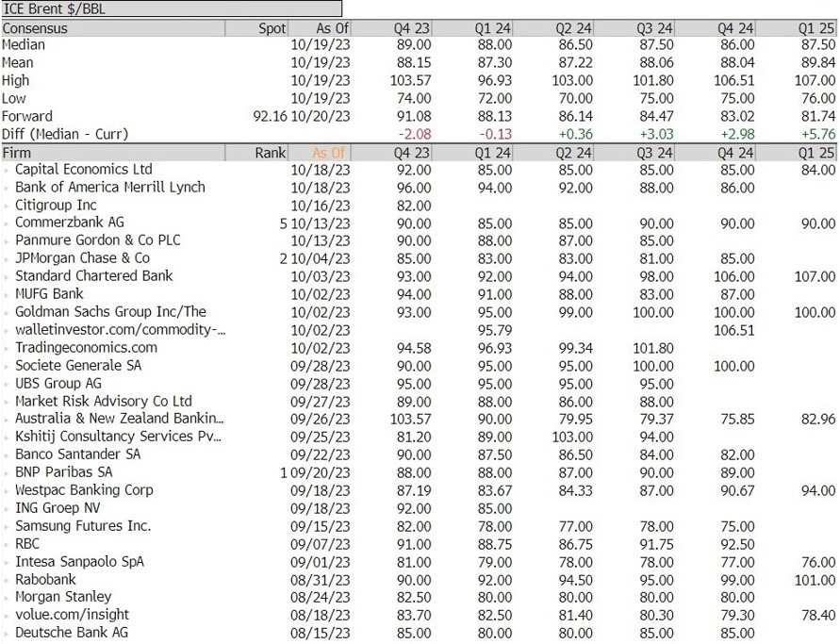This screenshot has width=840, height=644.
Task: Click the Q1 25 header in Firm table
Action: (x=816, y=153)
